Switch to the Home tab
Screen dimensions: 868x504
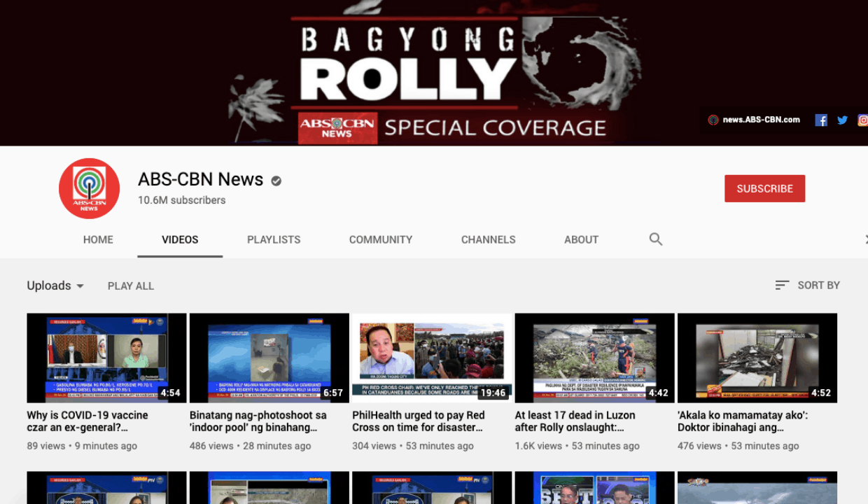pyautogui.click(x=98, y=239)
